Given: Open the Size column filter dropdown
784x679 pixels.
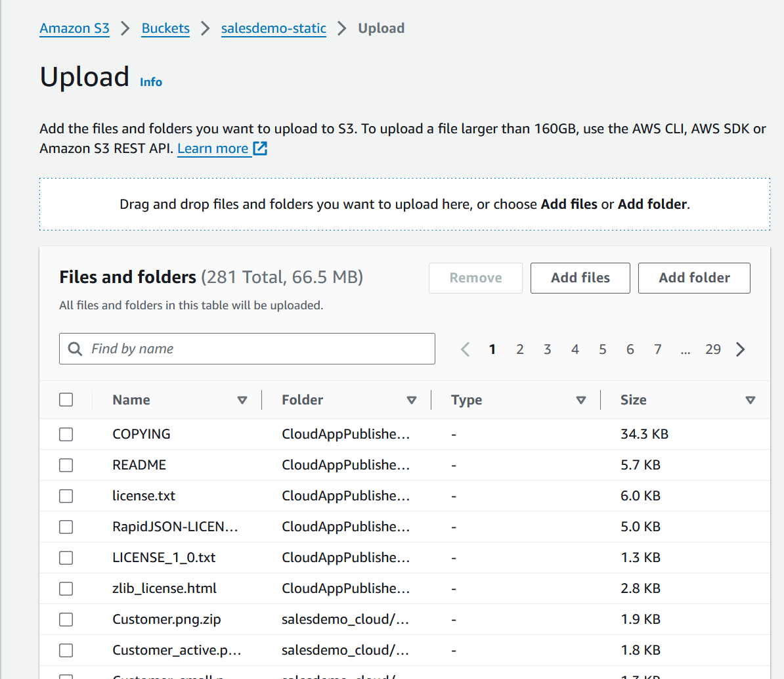Looking at the screenshot, I should (751, 399).
